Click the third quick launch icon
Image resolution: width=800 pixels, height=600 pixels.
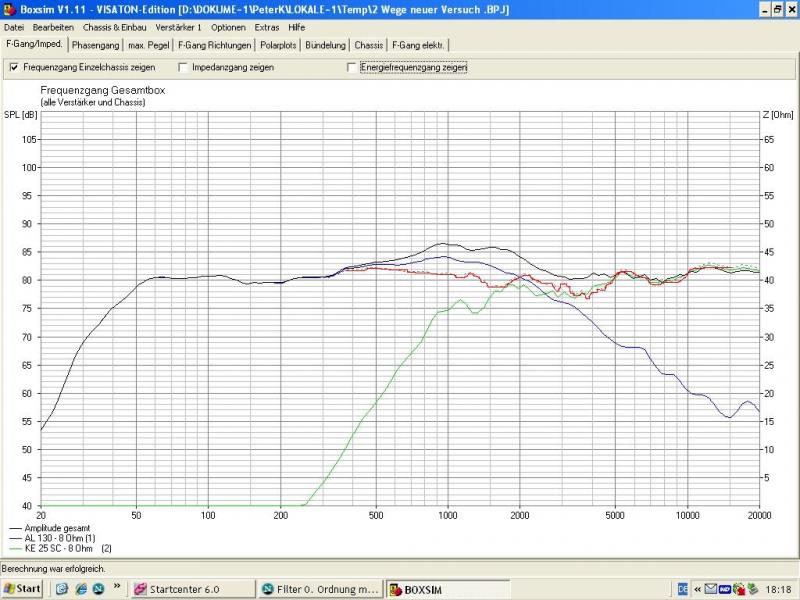(x=96, y=589)
